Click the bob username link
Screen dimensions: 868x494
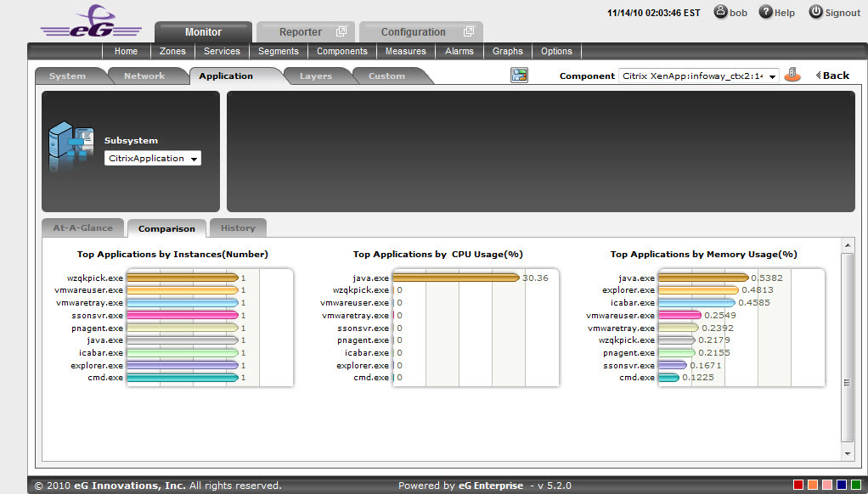(x=738, y=13)
